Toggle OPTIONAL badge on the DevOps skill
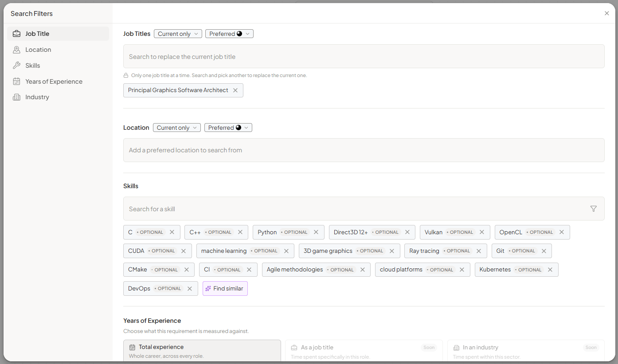 click(168, 289)
